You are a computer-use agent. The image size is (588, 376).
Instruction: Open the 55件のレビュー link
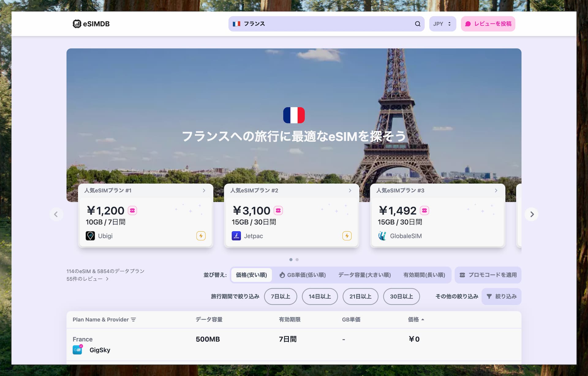[x=85, y=279]
